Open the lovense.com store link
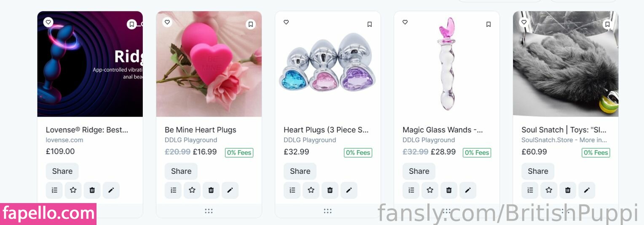 64,140
